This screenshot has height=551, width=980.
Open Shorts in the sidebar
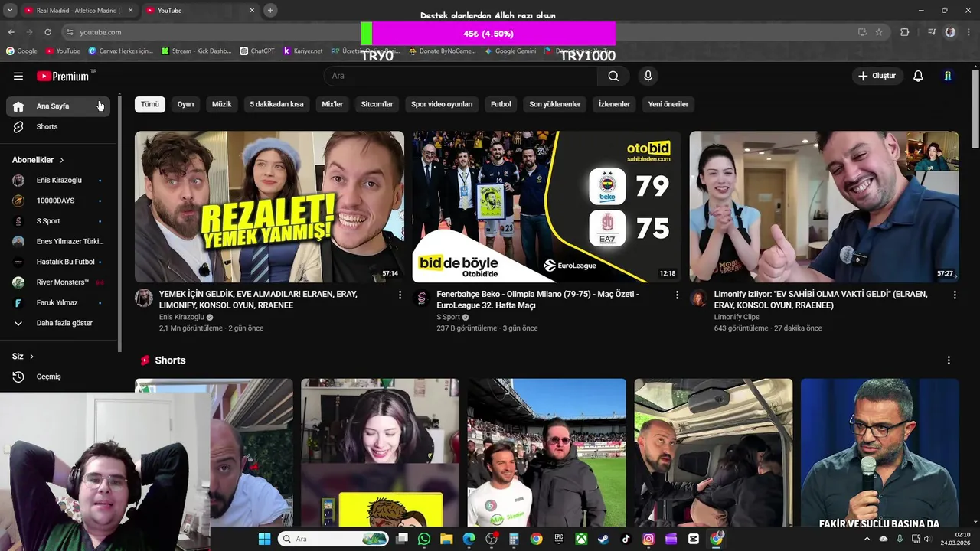[57, 126]
